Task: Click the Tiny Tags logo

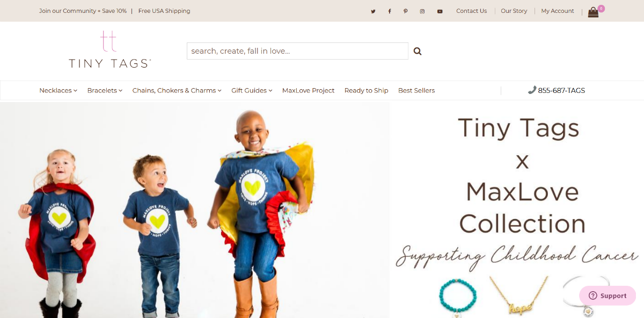Action: pyautogui.click(x=109, y=49)
